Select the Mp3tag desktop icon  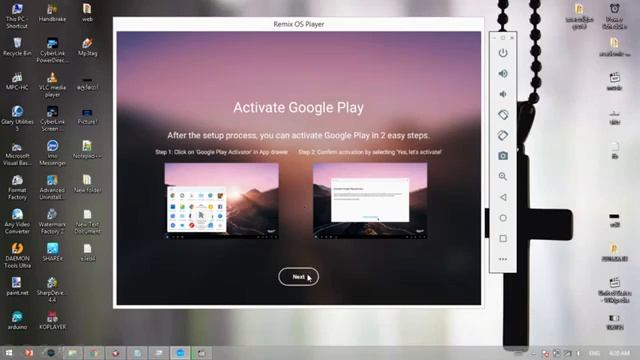pos(87,47)
